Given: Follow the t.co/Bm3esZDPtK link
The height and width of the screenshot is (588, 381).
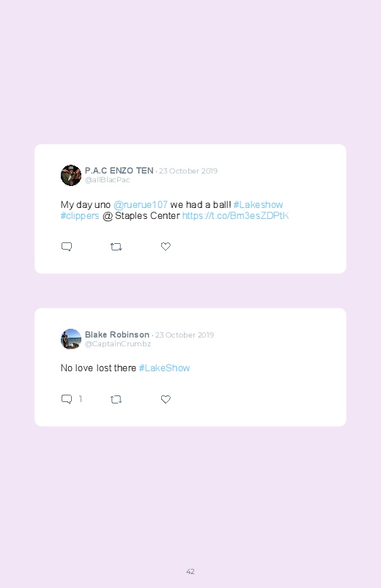Looking at the screenshot, I should click(x=235, y=215).
